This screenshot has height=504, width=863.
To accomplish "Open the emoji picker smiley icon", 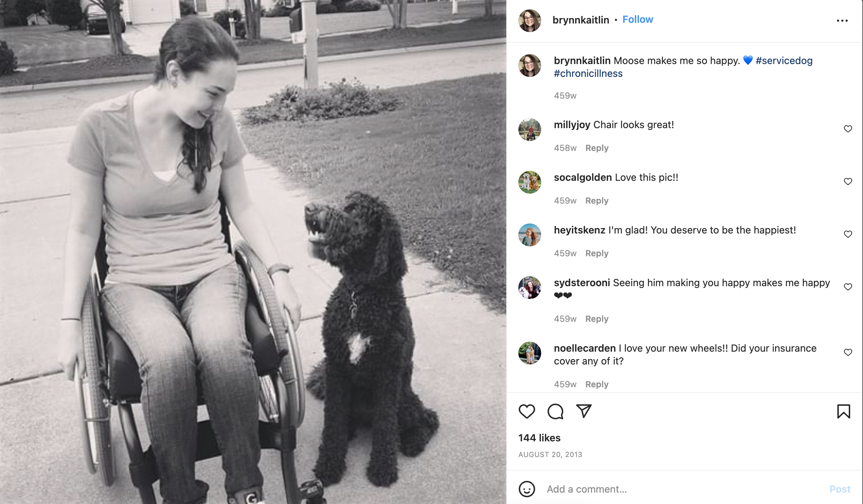I will pos(527,489).
